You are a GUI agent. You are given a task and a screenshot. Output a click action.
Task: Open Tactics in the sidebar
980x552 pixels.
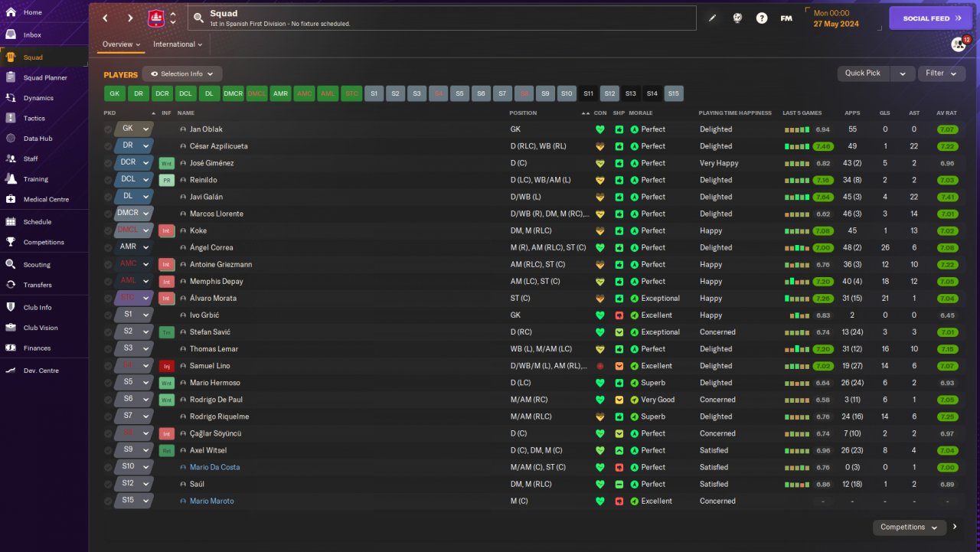[x=34, y=118]
